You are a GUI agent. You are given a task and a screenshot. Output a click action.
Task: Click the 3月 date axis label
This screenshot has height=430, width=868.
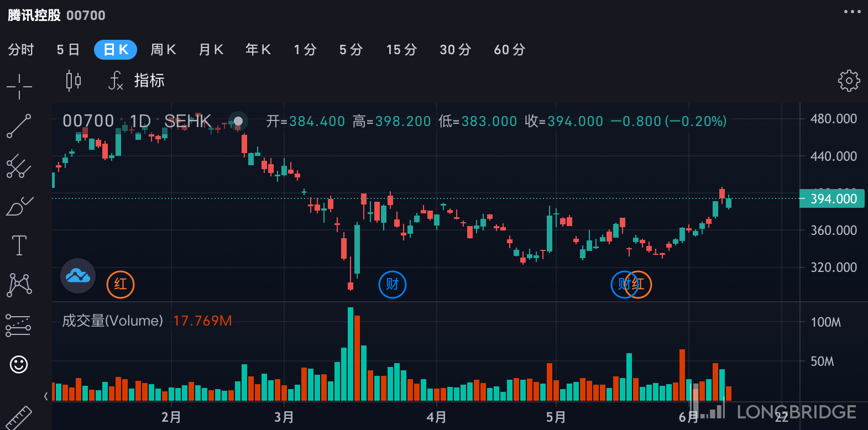[284, 417]
